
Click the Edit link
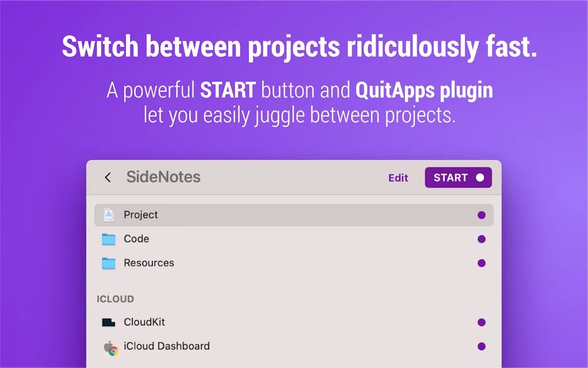[x=398, y=178]
